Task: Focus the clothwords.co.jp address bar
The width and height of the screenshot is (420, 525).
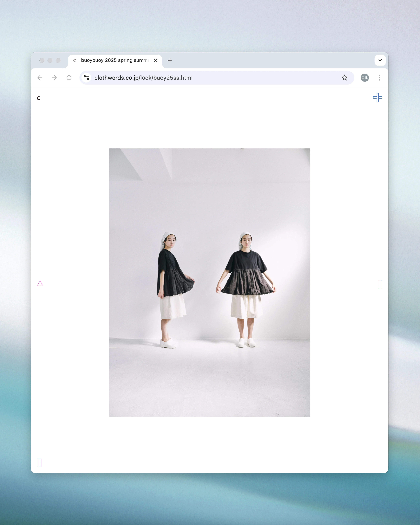Action: tap(216, 78)
